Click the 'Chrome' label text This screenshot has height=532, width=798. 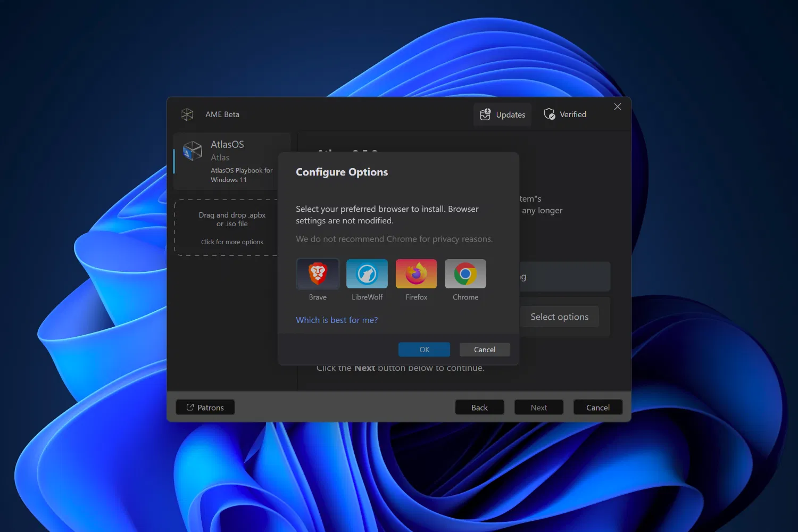[465, 297]
